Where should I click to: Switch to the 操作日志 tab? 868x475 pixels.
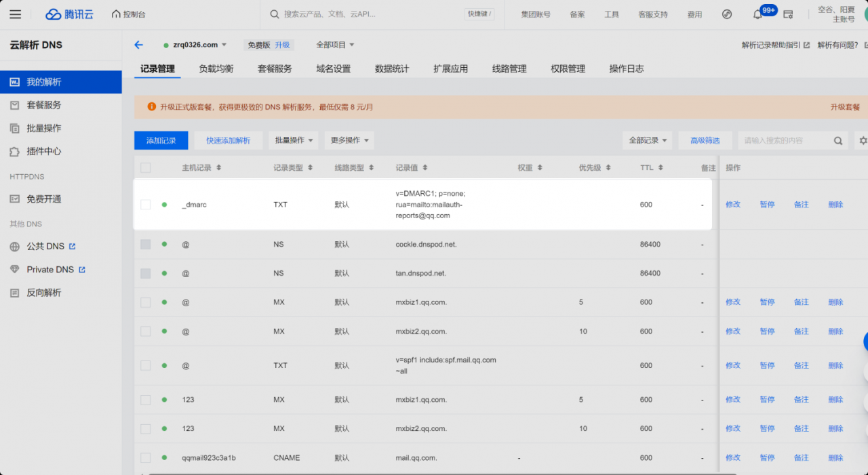pyautogui.click(x=627, y=68)
